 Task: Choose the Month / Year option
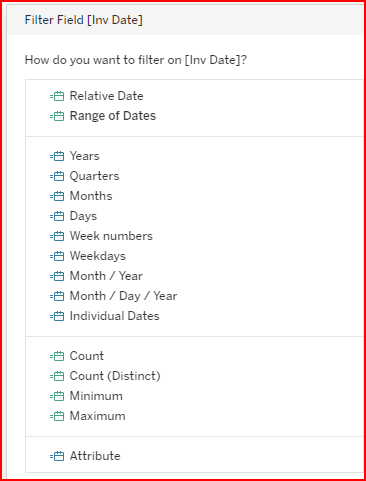click(106, 276)
